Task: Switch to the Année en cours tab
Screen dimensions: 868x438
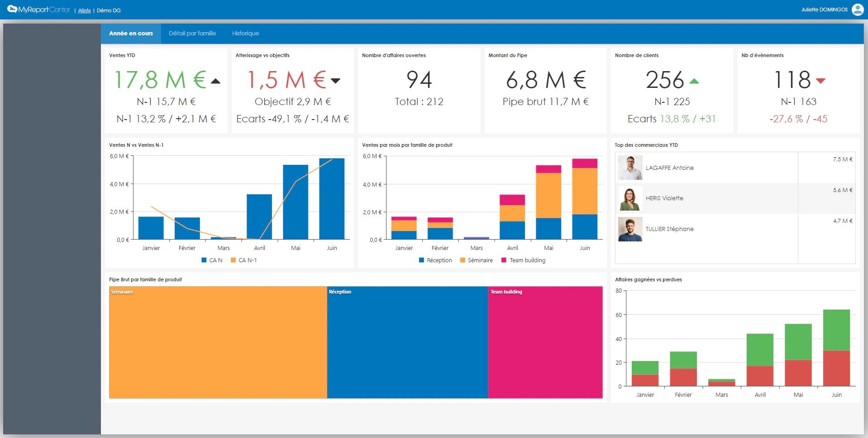Action: [x=131, y=34]
